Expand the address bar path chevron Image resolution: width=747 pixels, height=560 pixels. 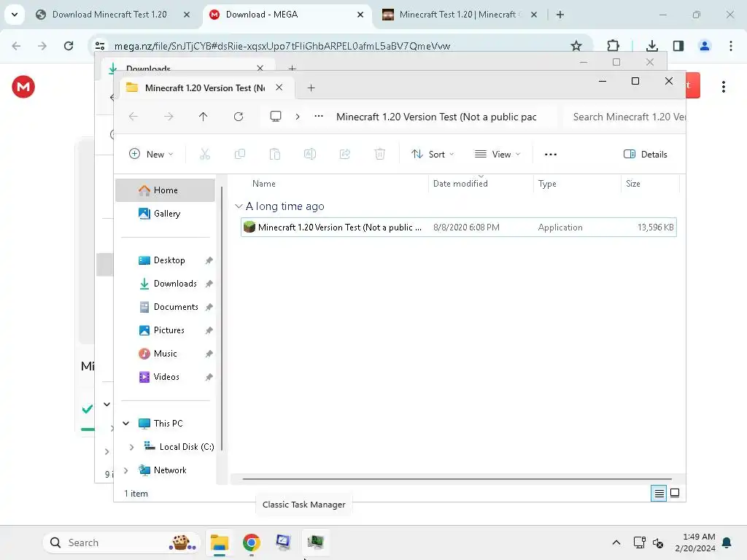[298, 117]
